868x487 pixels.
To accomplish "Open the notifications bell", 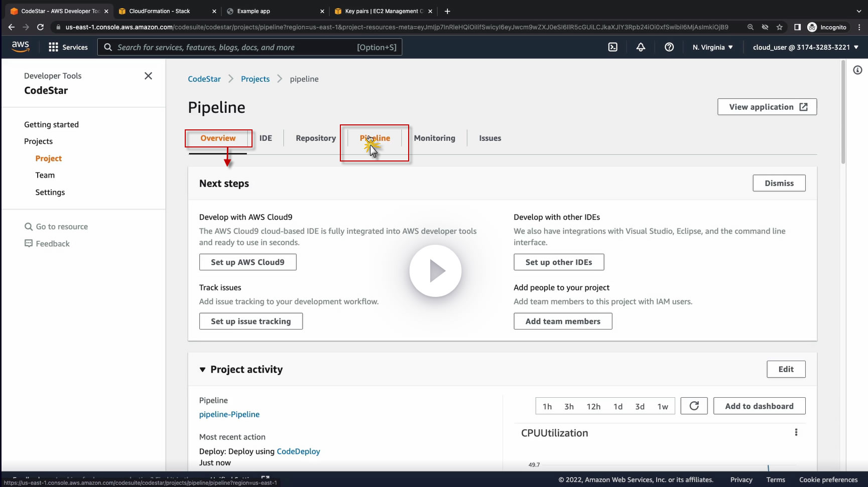I will point(641,47).
